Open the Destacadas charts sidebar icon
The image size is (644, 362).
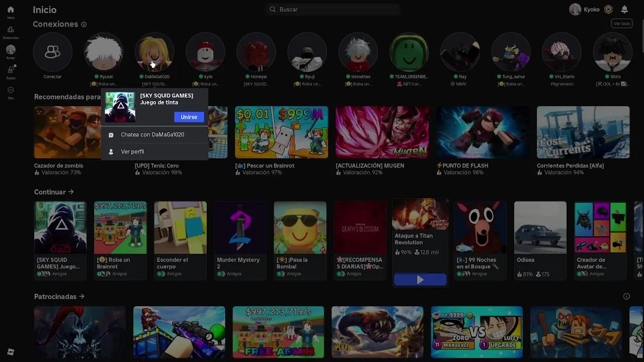[x=11, y=30]
